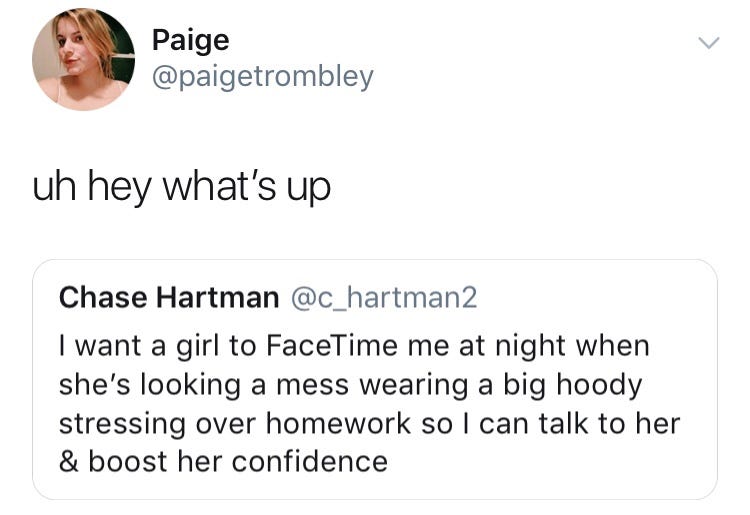Click the "uh hey what's up" tweet text
The image size is (750, 515).
pos(181,187)
